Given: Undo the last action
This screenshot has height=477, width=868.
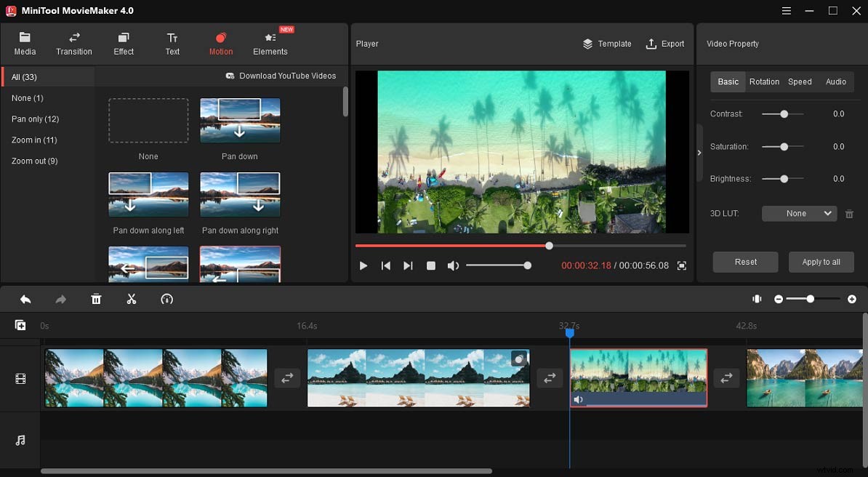Looking at the screenshot, I should click(25, 299).
